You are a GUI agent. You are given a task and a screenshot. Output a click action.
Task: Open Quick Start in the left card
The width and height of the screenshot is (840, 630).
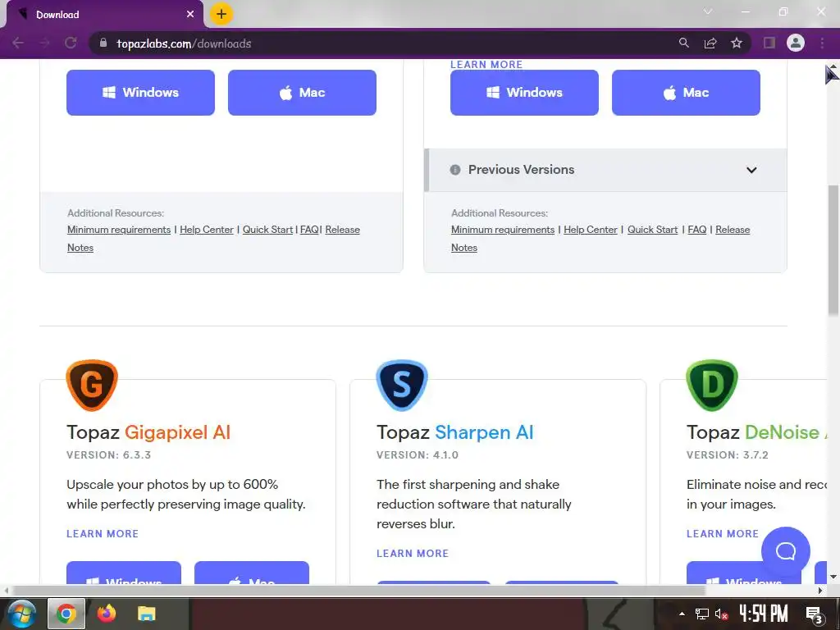[267, 230]
